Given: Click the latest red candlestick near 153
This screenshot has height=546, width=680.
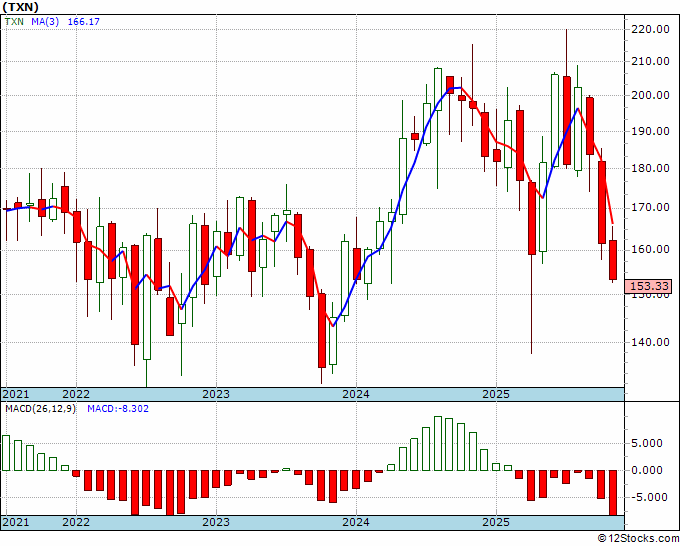Looking at the screenshot, I should 613,260.
